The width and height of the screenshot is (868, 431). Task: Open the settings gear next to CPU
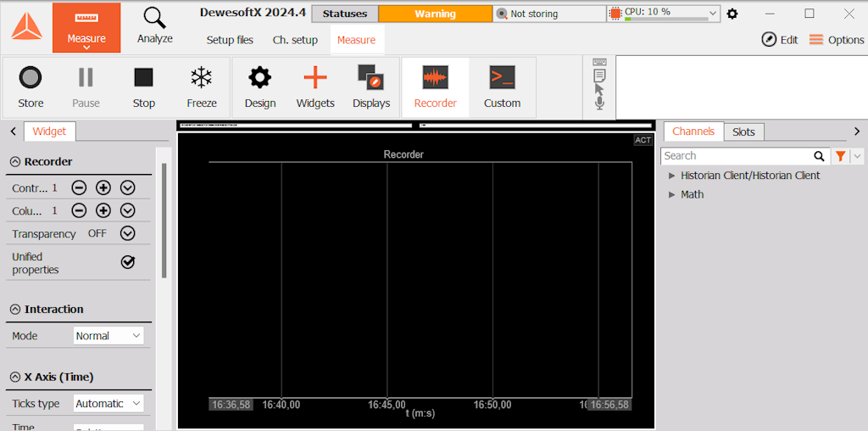(732, 14)
